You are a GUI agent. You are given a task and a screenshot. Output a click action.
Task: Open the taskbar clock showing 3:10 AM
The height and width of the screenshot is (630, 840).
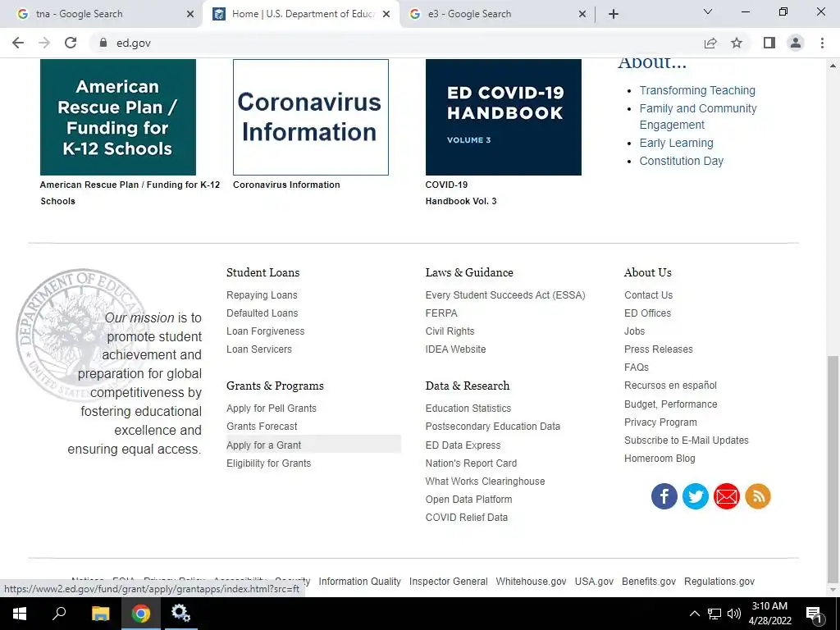[x=769, y=614]
